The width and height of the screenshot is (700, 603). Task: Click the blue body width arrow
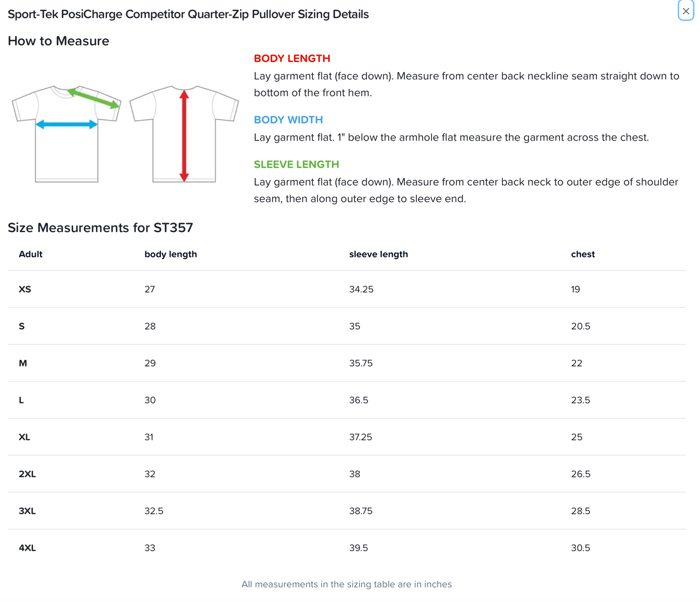click(x=67, y=125)
